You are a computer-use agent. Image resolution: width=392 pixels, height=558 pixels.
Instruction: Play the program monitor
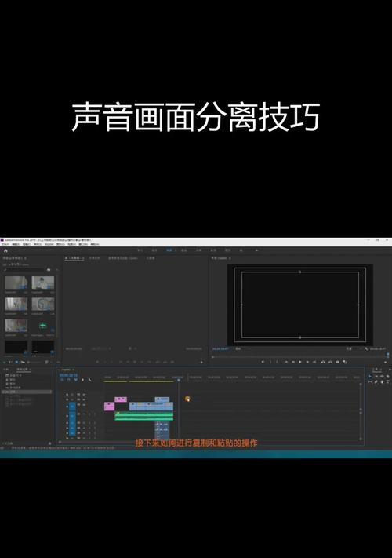point(300,362)
